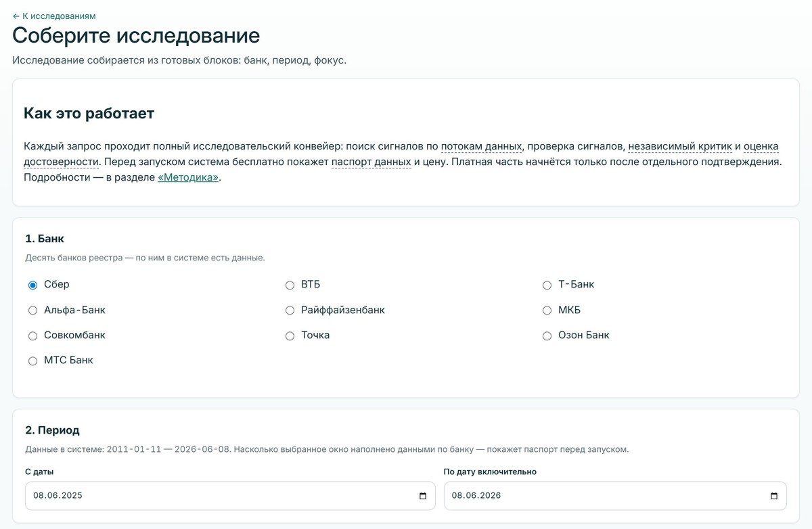
Task: Click the «С даты» date field
Action: pos(230,495)
